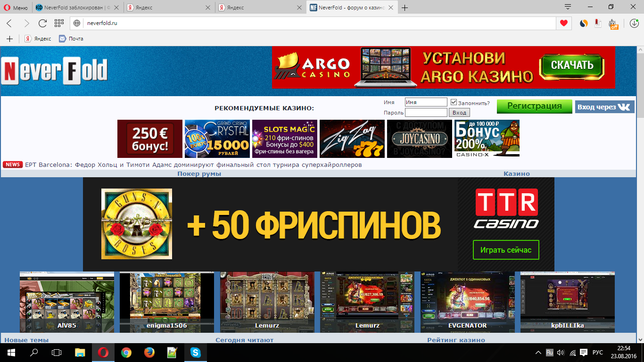Screen dimensions: 644x362
Task: Open the downloads arrow icon
Action: tap(634, 23)
